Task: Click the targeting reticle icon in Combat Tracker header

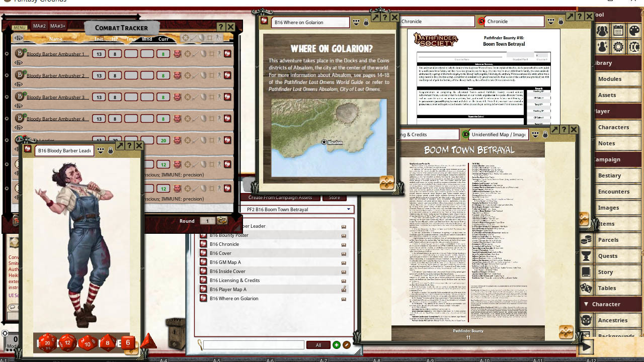Action: click(x=185, y=38)
